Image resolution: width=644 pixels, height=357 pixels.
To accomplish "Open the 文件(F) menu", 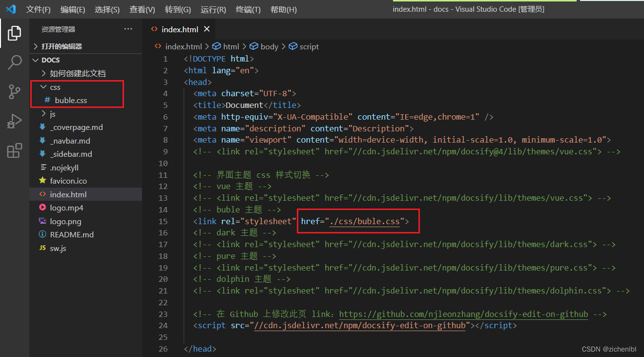I will 38,9.
